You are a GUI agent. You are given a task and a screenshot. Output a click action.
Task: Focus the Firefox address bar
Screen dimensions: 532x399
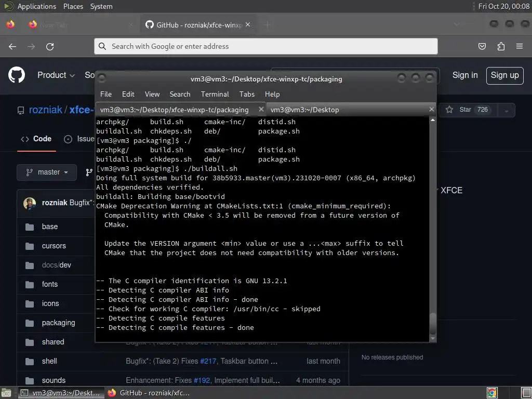265,46
